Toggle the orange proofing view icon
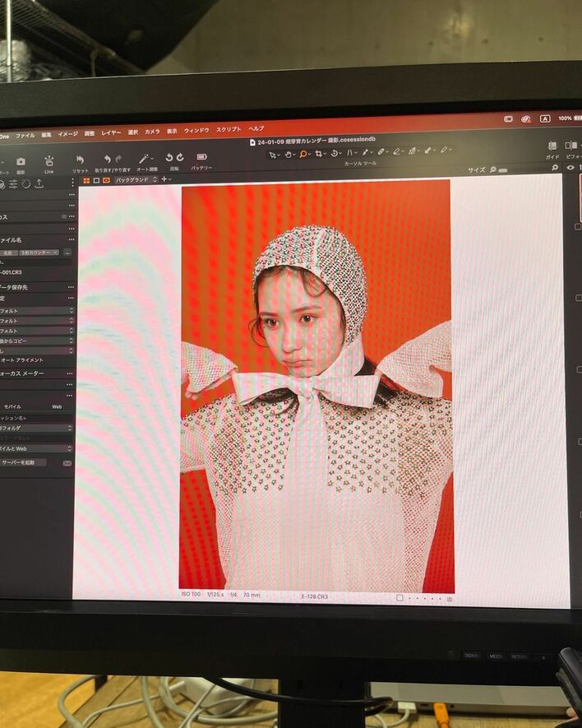Image resolution: width=582 pixels, height=728 pixels. (x=106, y=179)
